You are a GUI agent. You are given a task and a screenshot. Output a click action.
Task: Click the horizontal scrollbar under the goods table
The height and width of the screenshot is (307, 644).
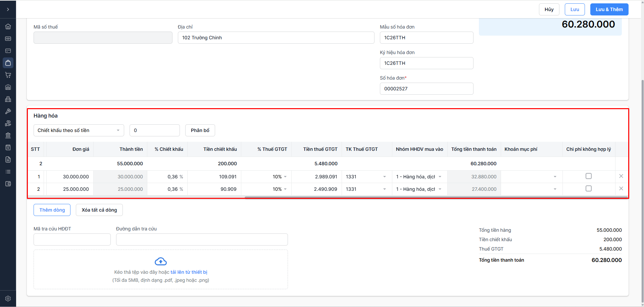pyautogui.click(x=436, y=198)
